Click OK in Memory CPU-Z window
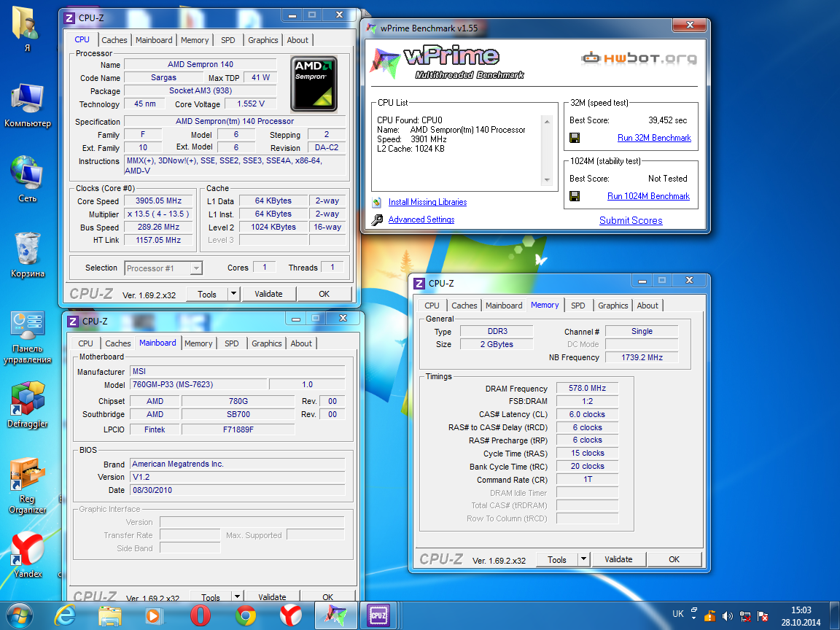This screenshot has height=630, width=840. pyautogui.click(x=674, y=559)
